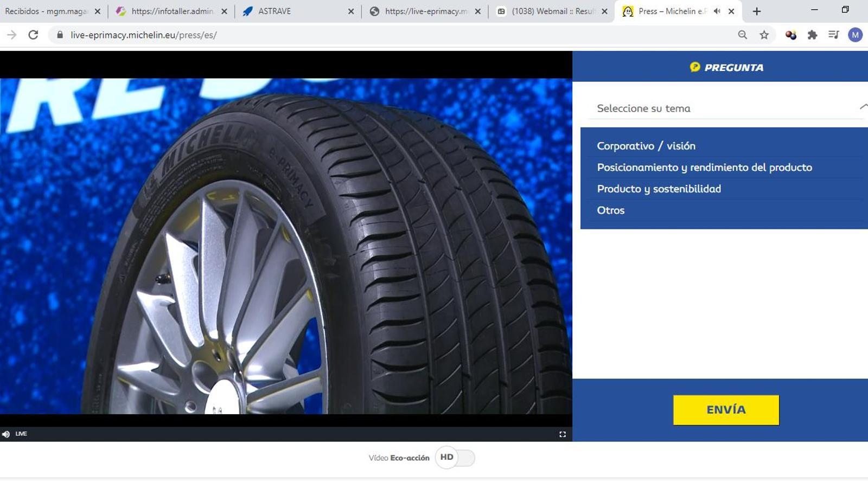868x488 pixels.
Task: Enter fullscreen mode on the video player
Action: [563, 434]
